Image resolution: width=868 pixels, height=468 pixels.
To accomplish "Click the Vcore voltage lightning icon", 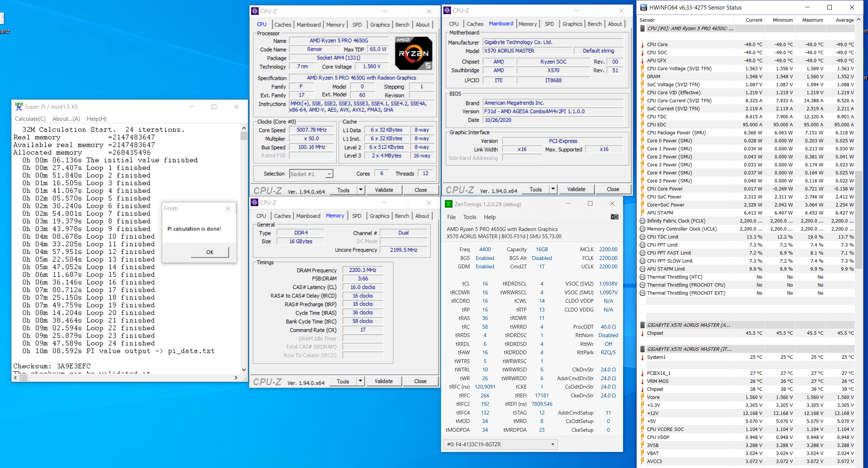I will [643, 397].
